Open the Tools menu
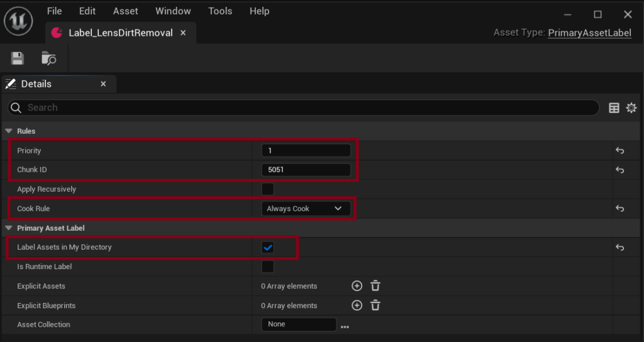The height and width of the screenshot is (342, 644). [220, 11]
